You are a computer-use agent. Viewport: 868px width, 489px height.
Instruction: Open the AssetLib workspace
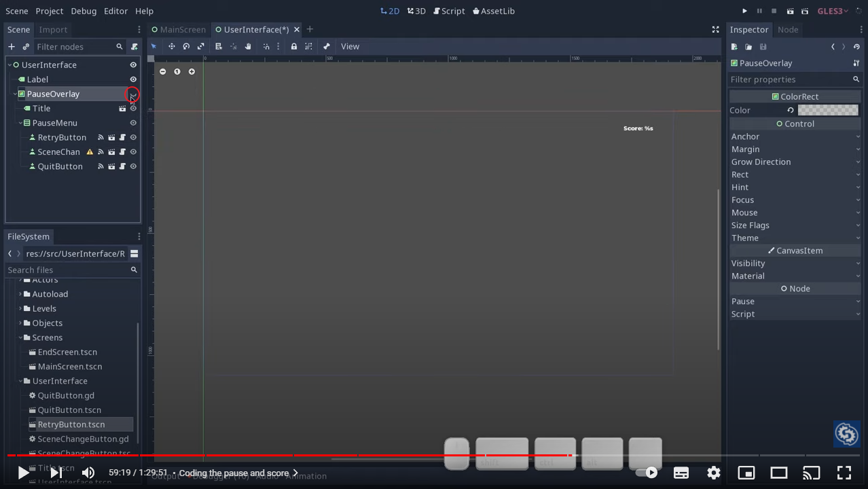pos(494,11)
